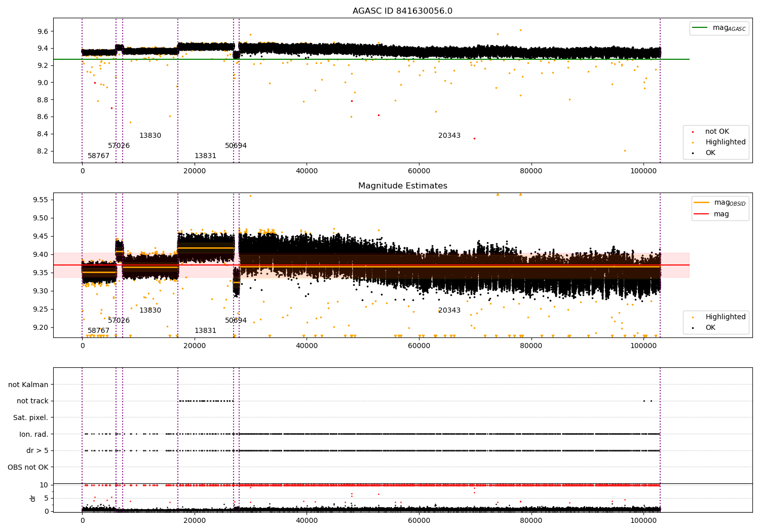760x532 pixels.
Task: Click obsid label 13831 in the top panel
Action: [x=205, y=156]
